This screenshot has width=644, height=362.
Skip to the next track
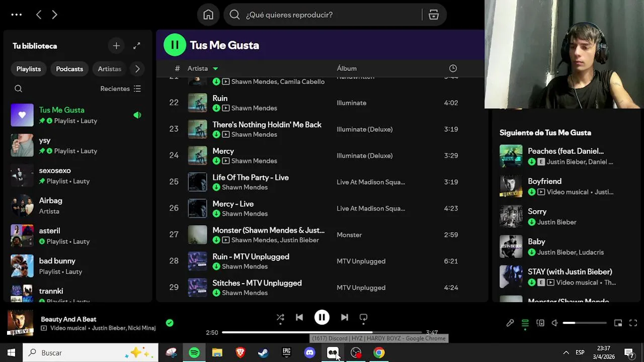tap(344, 317)
